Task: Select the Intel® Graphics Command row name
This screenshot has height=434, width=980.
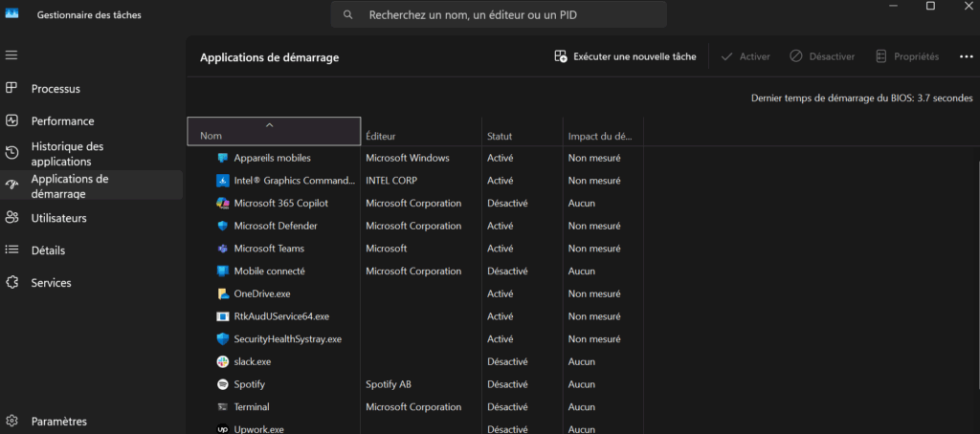Action: (295, 181)
